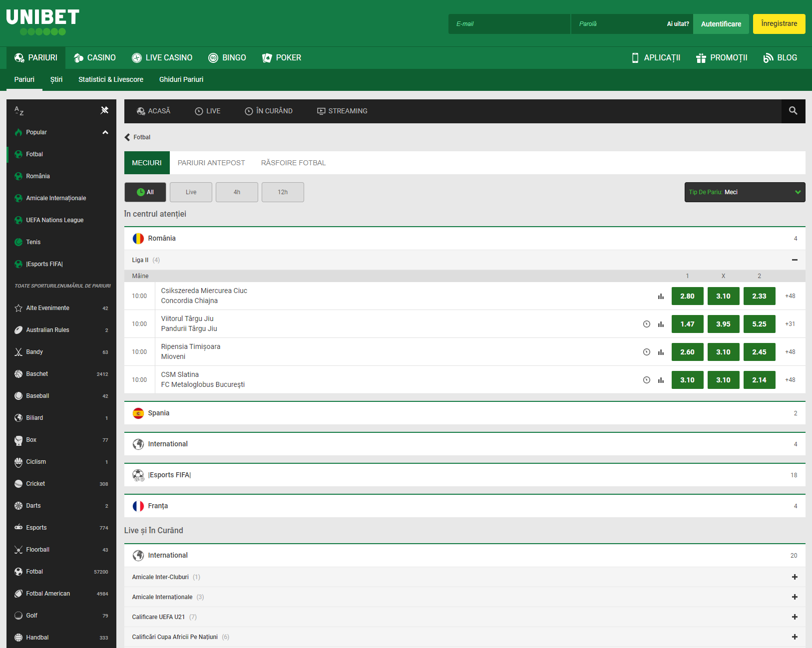Open A-Z sports sorting icon
Screen dimensions: 812x648
click(x=19, y=111)
